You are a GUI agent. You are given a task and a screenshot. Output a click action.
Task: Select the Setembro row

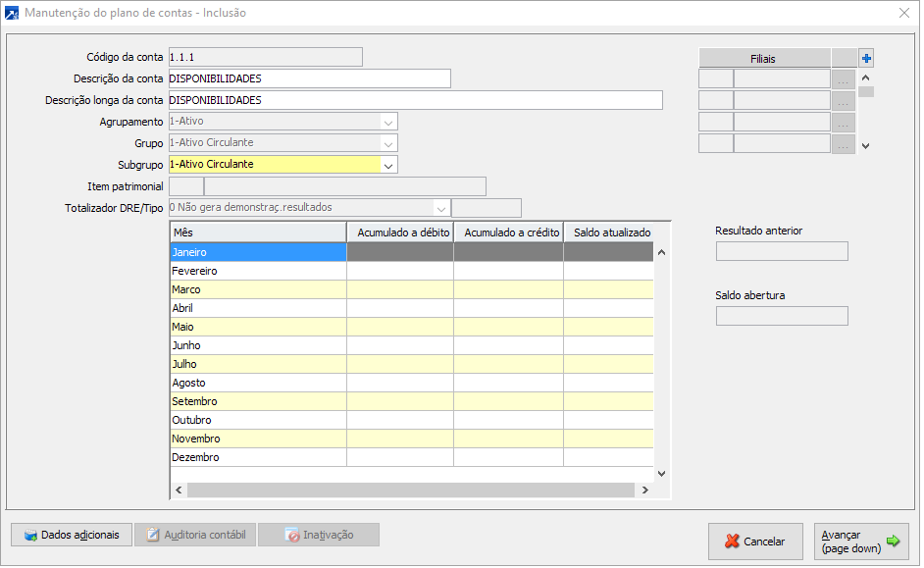click(412, 401)
